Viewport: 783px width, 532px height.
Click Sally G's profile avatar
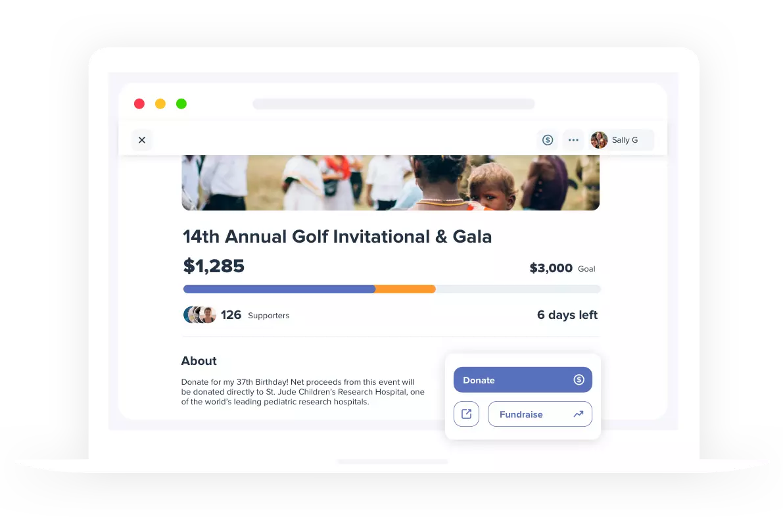(599, 140)
